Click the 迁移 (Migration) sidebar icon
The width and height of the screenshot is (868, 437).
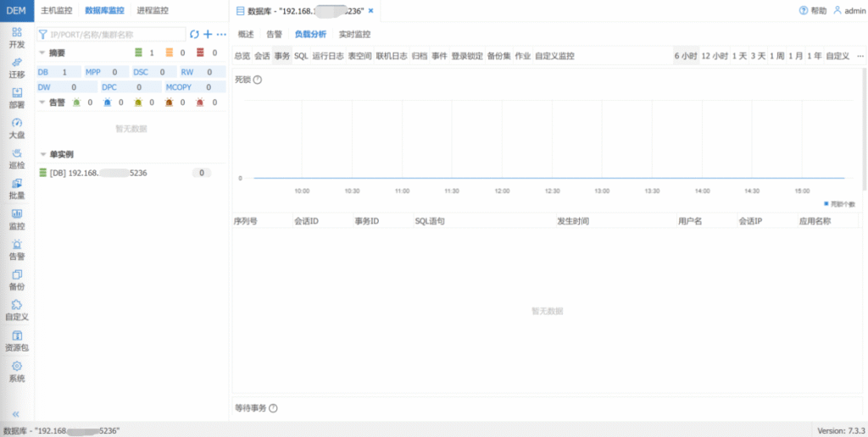[x=17, y=67]
